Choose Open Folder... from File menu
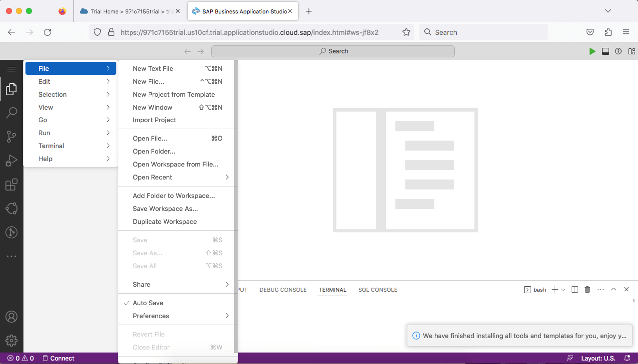The width and height of the screenshot is (638, 364). pyautogui.click(x=176, y=152)
